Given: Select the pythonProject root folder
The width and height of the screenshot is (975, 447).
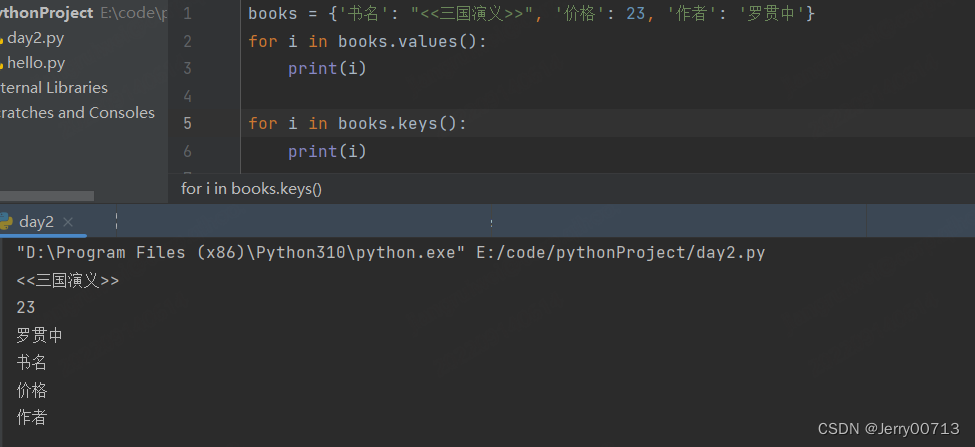Looking at the screenshot, I should coord(47,13).
